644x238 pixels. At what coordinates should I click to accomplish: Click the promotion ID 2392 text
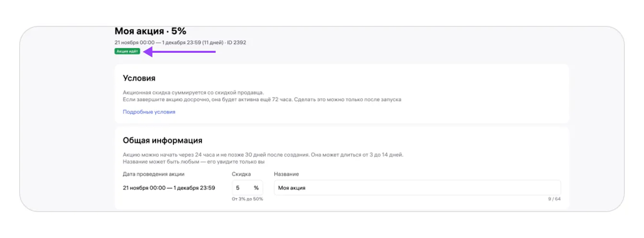click(x=237, y=43)
